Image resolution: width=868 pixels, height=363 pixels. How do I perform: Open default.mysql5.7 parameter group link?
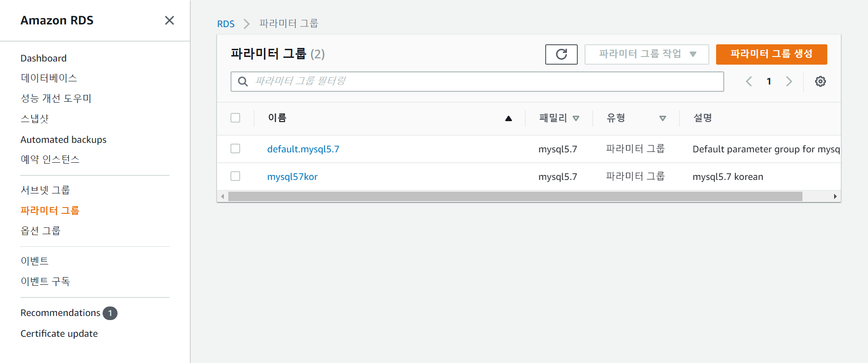303,149
